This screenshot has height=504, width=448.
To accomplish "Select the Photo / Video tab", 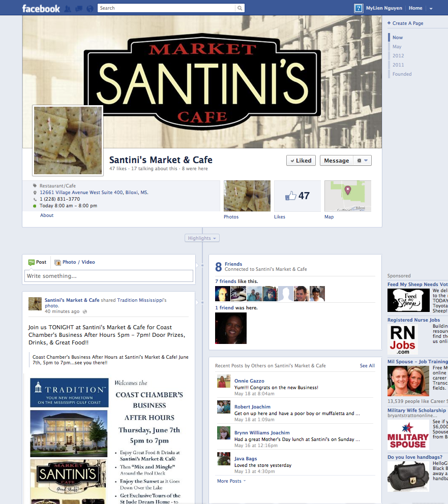I will click(x=75, y=262).
